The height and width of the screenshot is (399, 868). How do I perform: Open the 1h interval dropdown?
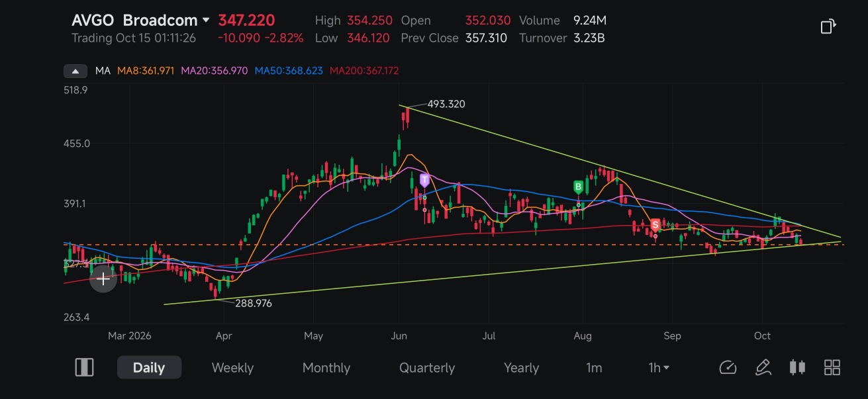(659, 367)
